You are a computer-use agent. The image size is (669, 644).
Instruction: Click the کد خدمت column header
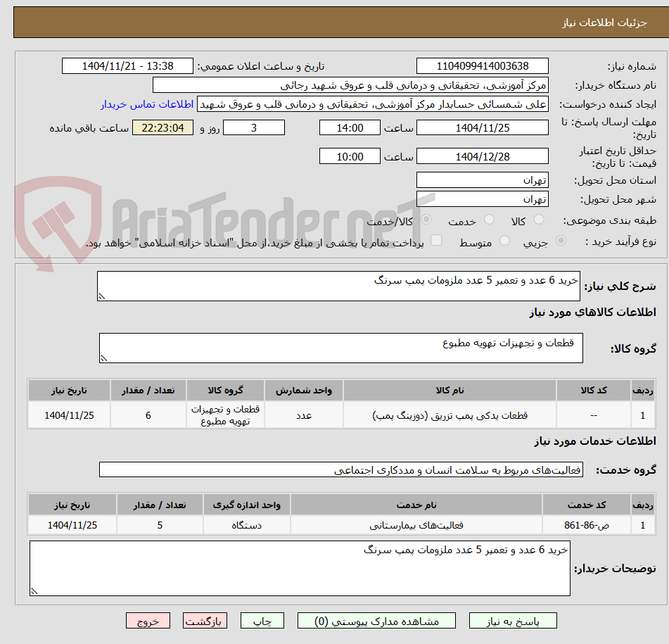[587, 505]
